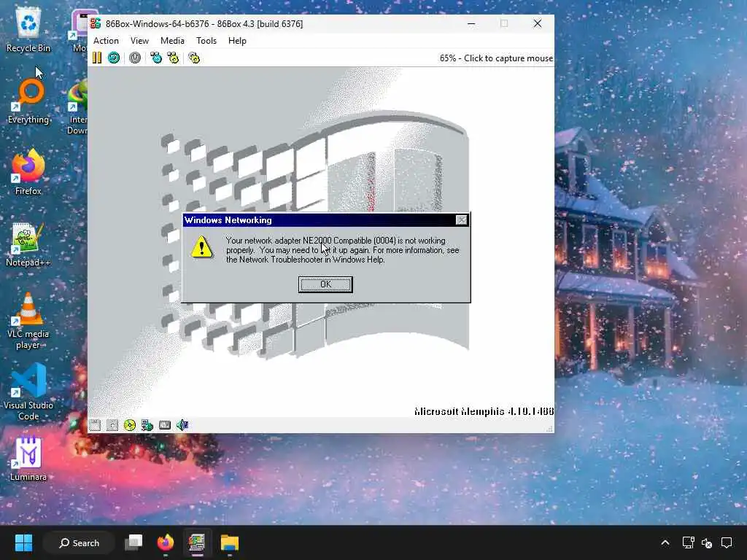Viewport: 747px width, 560px height.
Task: Click the ACPI shutdown power icon
Action: point(135,58)
